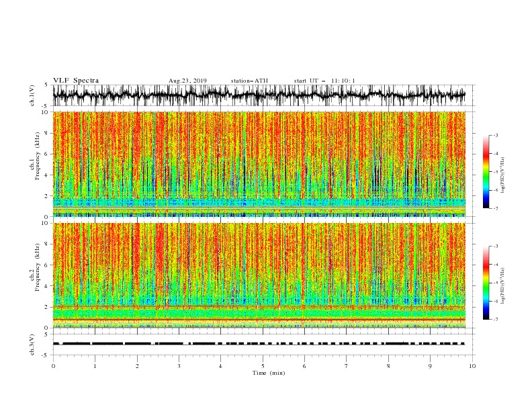532x411 pixels.
Task: Click the "0" tick on time axis
Action: click(53, 366)
